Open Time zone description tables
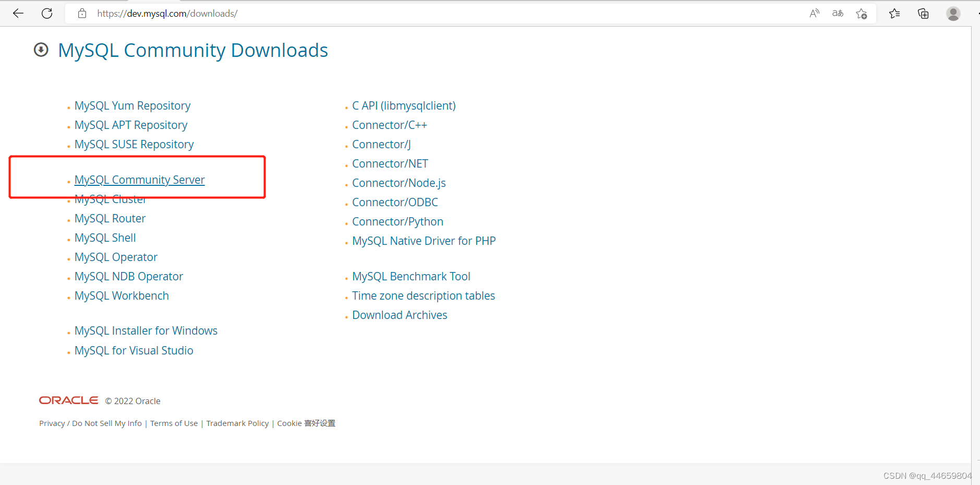The height and width of the screenshot is (485, 980). click(x=424, y=296)
